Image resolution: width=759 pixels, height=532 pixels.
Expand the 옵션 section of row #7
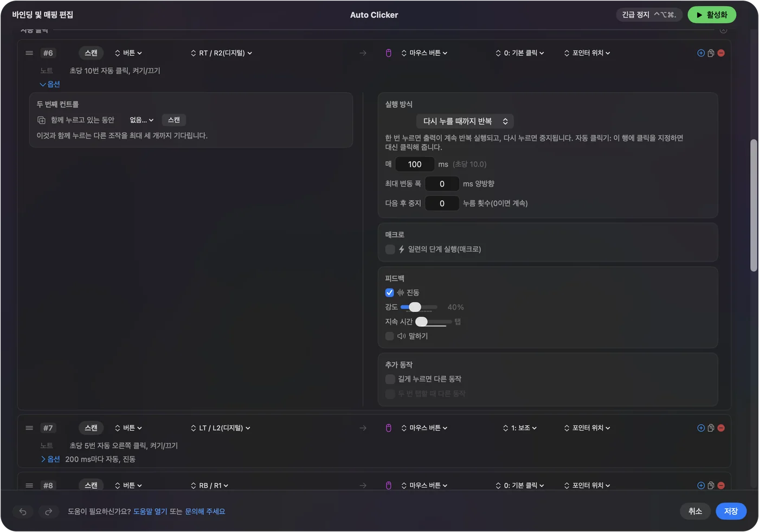point(50,459)
